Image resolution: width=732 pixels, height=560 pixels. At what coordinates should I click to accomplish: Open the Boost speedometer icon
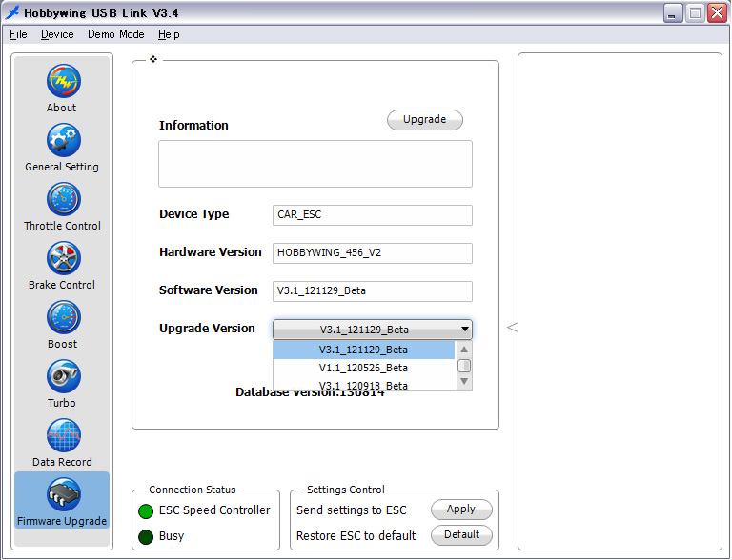pos(63,318)
